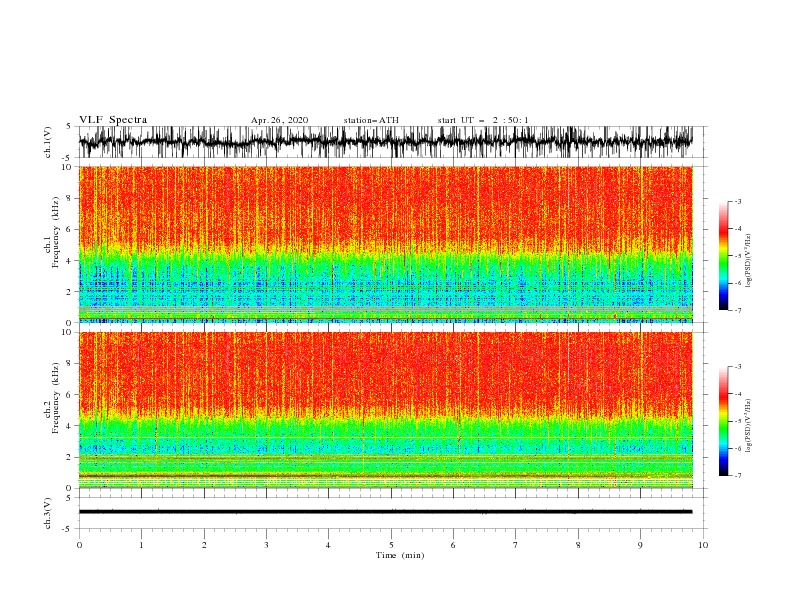
Task: Click the "6" tick on ch.1 frequency axis
Action: [x=69, y=230]
